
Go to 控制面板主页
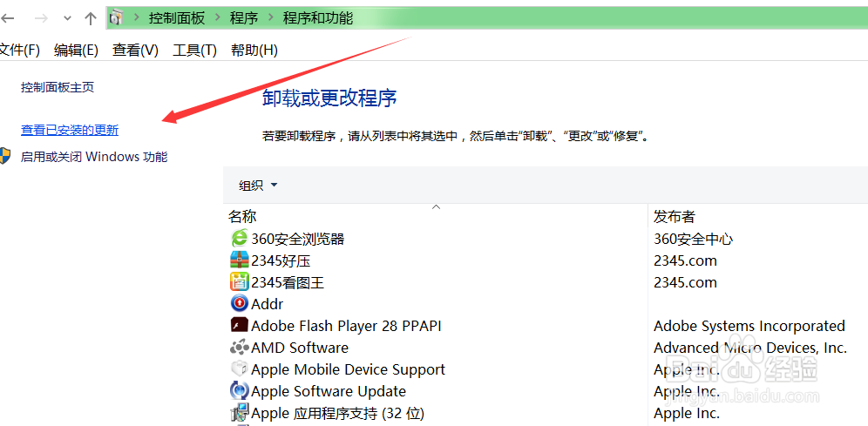tap(58, 87)
